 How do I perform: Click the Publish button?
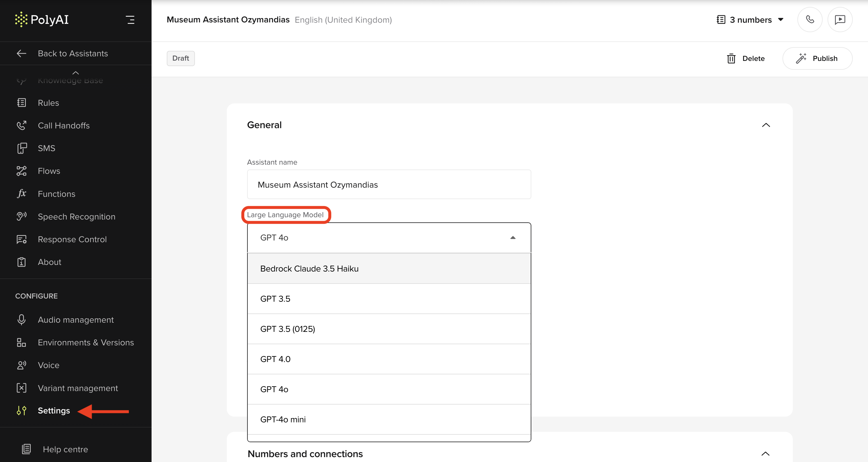click(x=817, y=59)
